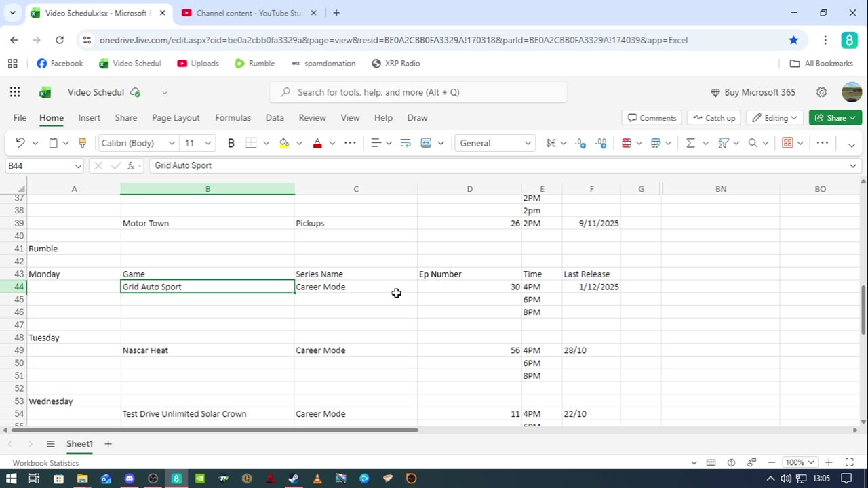
Task: Click the AutoSum sigma icon
Action: click(690, 143)
